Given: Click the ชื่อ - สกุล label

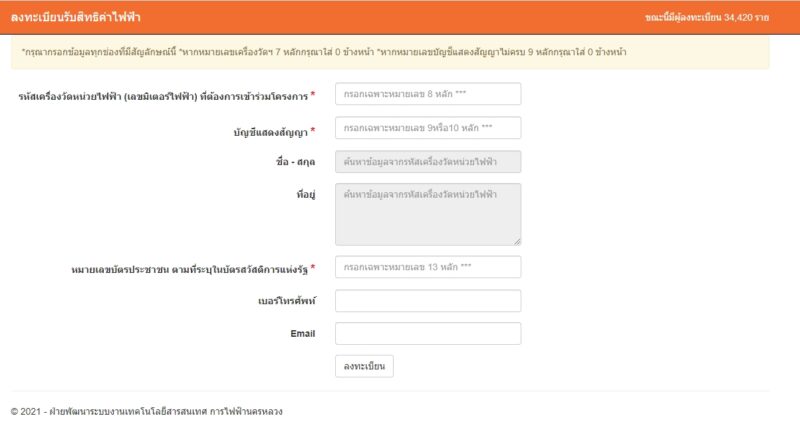Looking at the screenshot, I should click(x=295, y=162).
